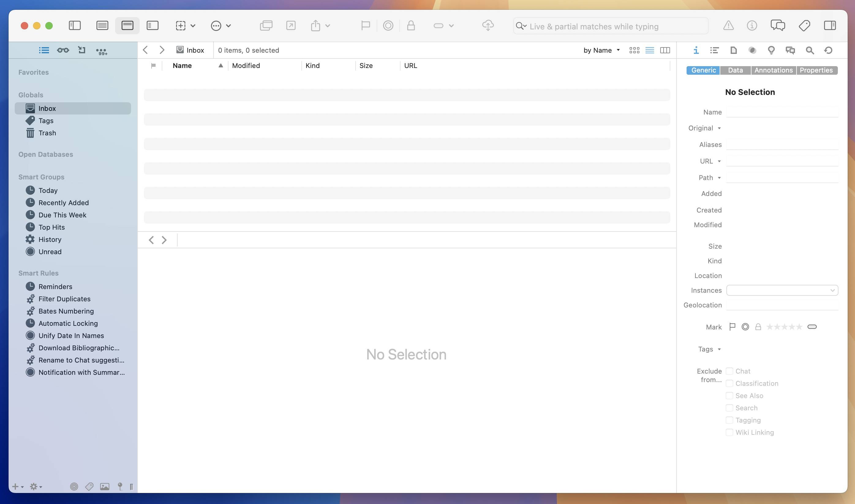Switch item list to columns view

point(665,50)
